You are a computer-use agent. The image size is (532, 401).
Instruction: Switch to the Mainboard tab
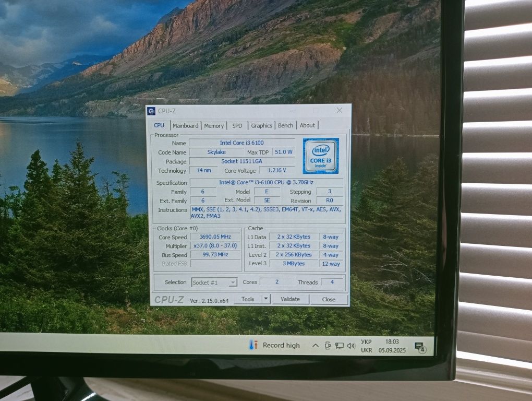click(185, 125)
